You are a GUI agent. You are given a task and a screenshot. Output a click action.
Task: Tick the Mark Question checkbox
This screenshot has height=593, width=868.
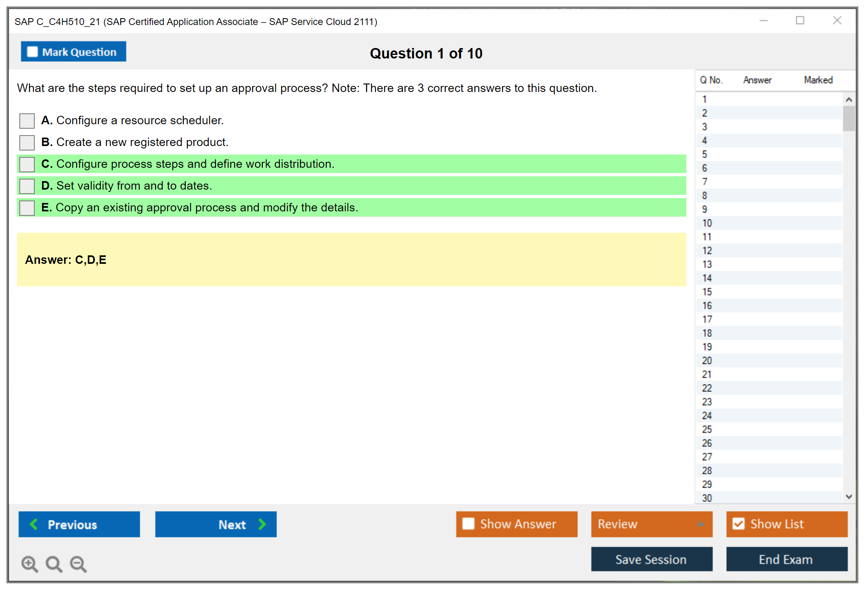point(32,52)
